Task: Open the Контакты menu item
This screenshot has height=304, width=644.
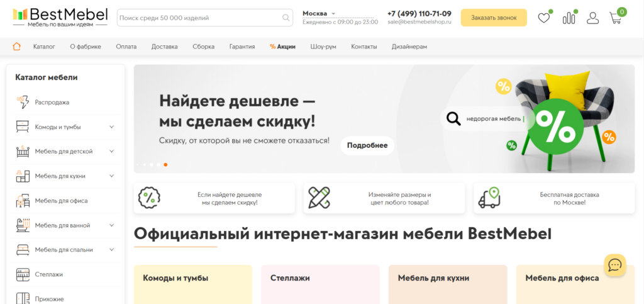Action: [x=364, y=47]
